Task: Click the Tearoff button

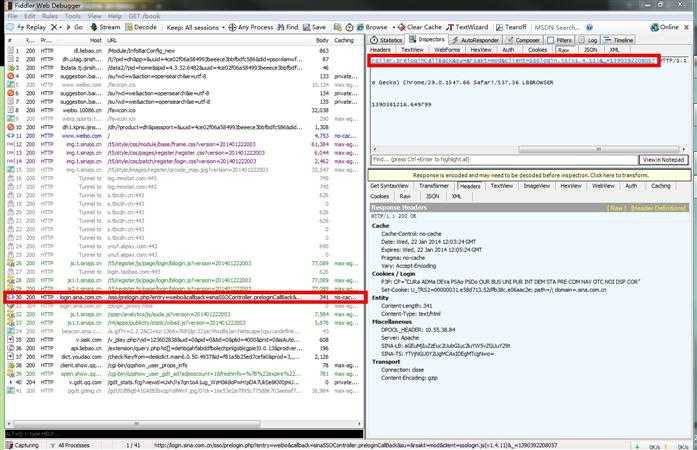Action: point(511,28)
